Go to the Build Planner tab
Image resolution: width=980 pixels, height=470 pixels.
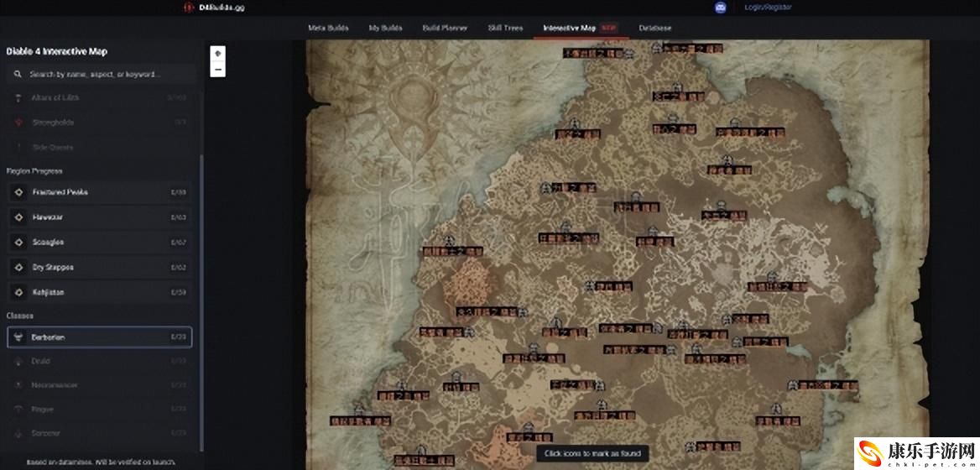coord(445,29)
